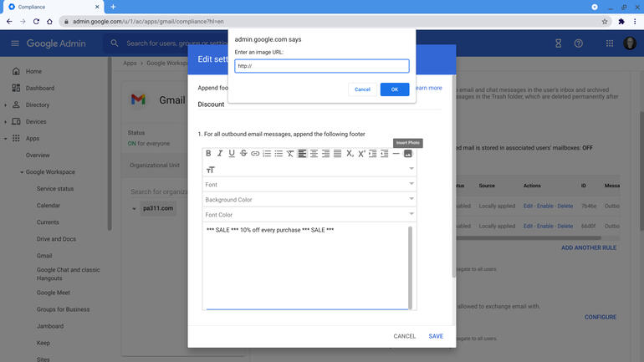Open Calendar in the sidebar
Image resolution: width=644 pixels, height=362 pixels.
(x=48, y=205)
